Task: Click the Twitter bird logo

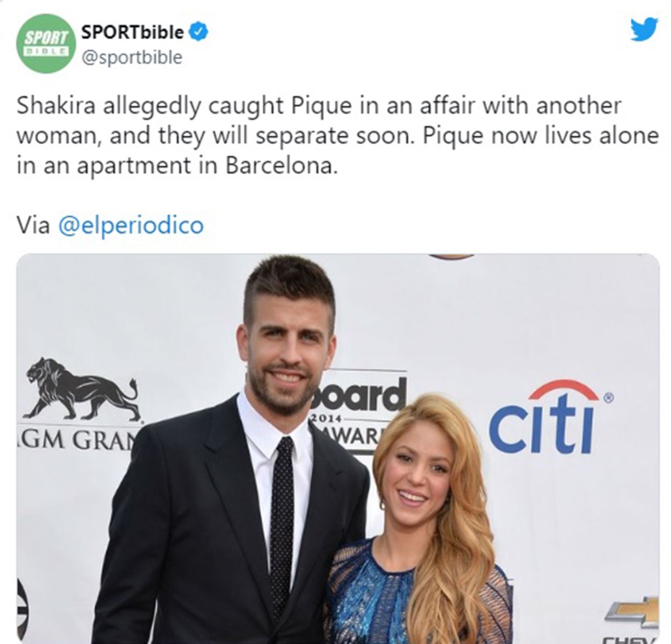Action: tap(644, 29)
